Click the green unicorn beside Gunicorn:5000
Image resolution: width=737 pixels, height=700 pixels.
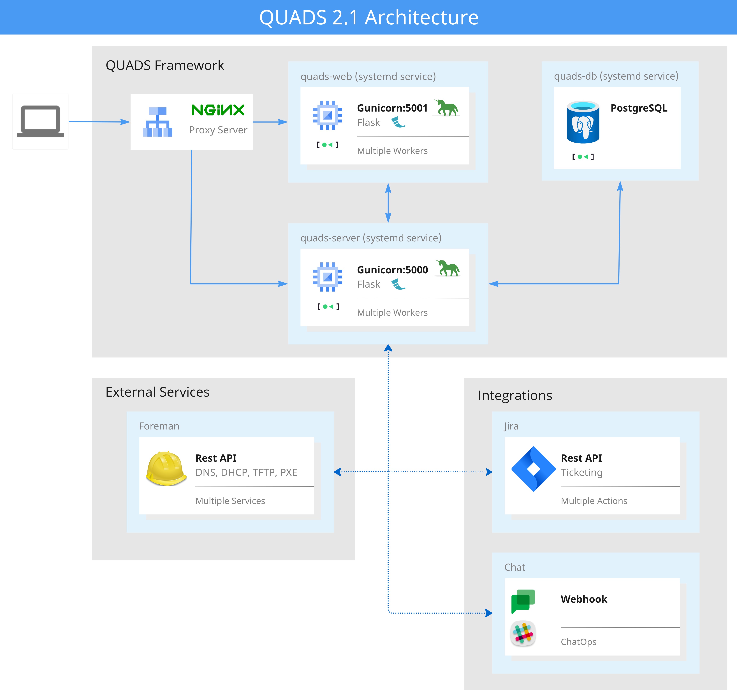[x=448, y=268]
